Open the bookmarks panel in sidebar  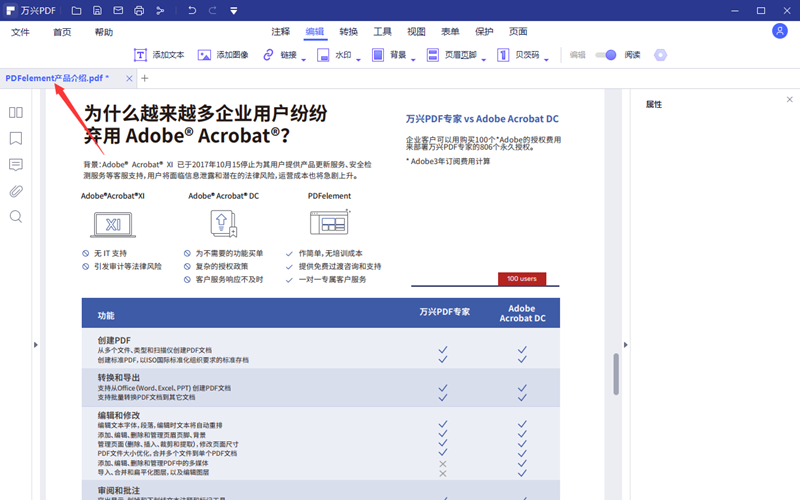[16, 139]
